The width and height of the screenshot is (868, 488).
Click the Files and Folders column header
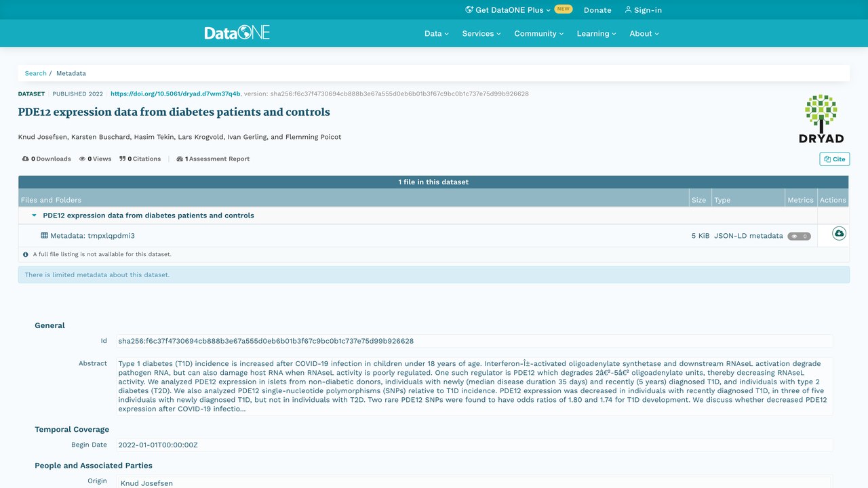click(x=52, y=200)
